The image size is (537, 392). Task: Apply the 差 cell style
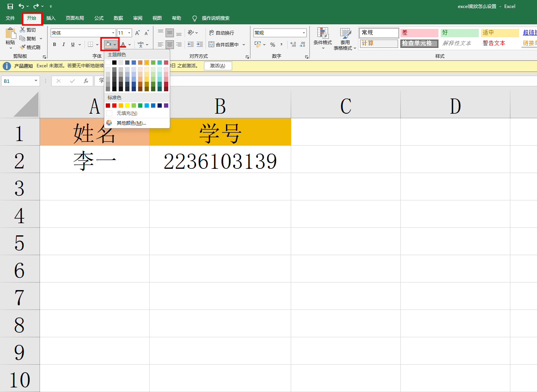[x=419, y=33]
